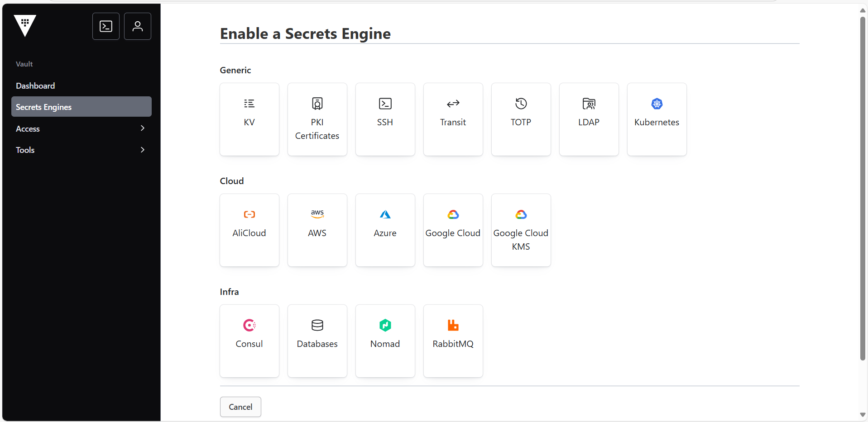
Task: Click the RabbitMQ label text
Action: (x=453, y=344)
